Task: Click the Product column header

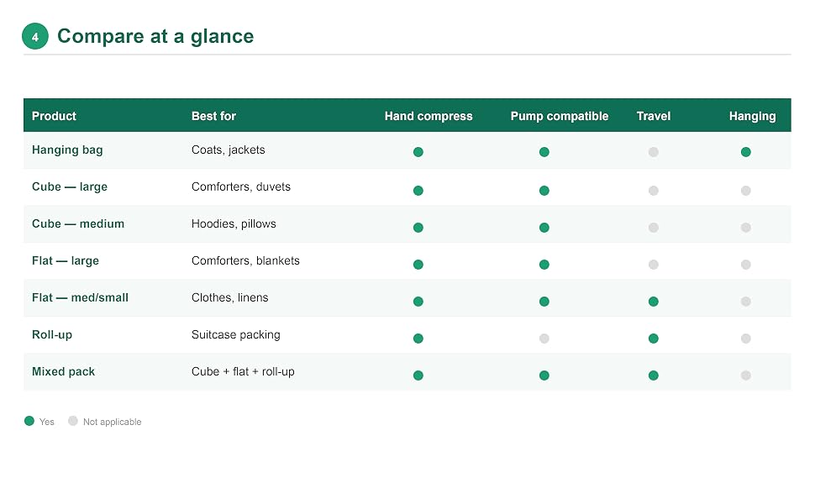Action: click(54, 116)
